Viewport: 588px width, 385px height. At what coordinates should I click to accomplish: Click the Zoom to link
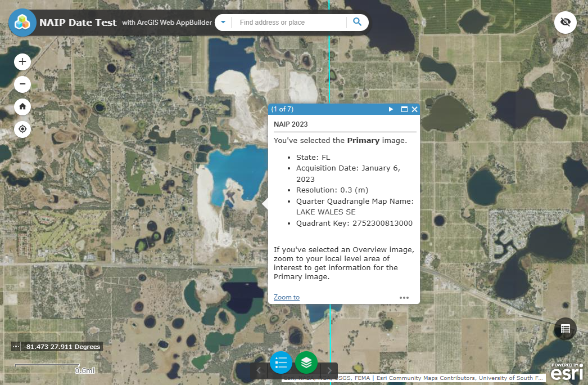[286, 297]
